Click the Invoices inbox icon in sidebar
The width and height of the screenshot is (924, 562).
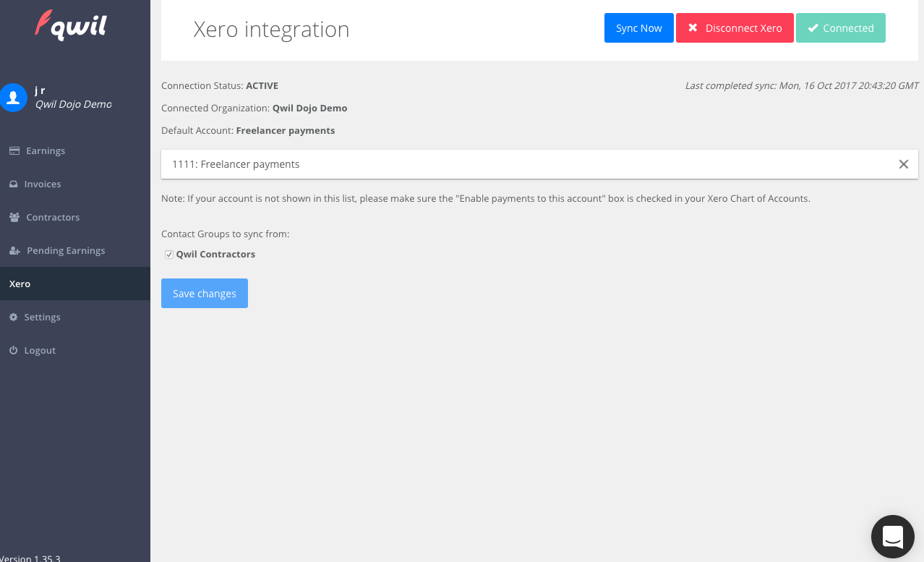[13, 184]
